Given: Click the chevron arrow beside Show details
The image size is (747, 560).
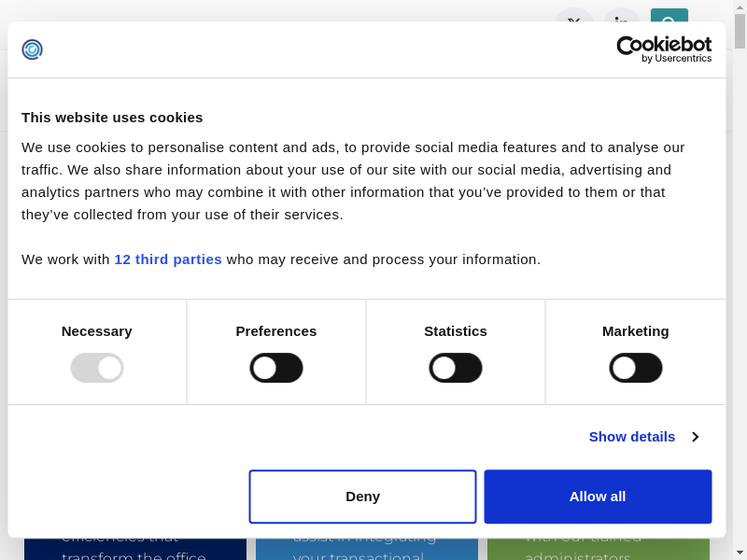Looking at the screenshot, I should click(696, 437).
